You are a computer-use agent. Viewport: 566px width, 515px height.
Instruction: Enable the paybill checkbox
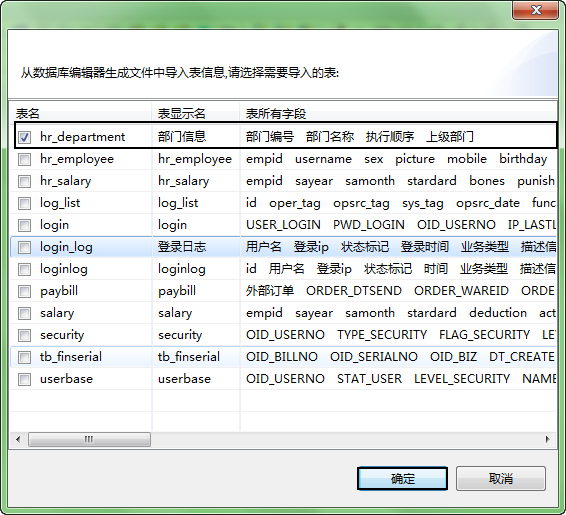pyautogui.click(x=25, y=291)
